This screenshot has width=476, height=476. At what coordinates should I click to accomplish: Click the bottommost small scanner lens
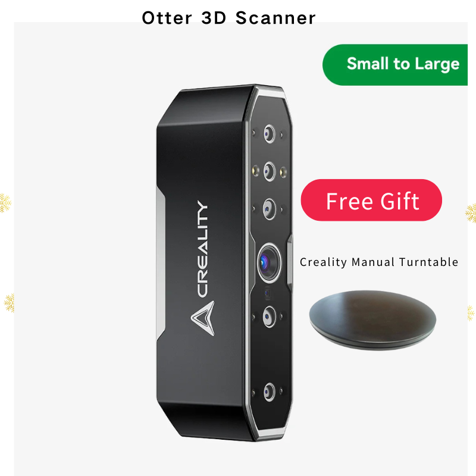(269, 392)
